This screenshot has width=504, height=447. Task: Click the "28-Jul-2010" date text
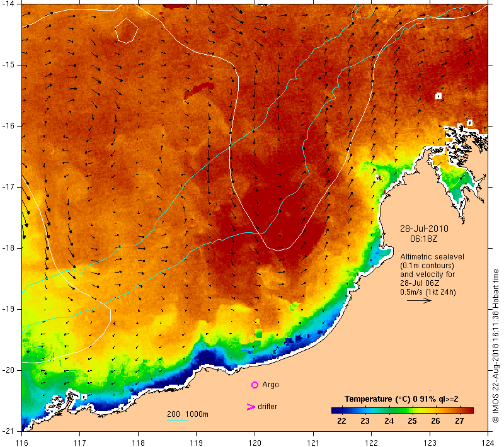point(424,229)
